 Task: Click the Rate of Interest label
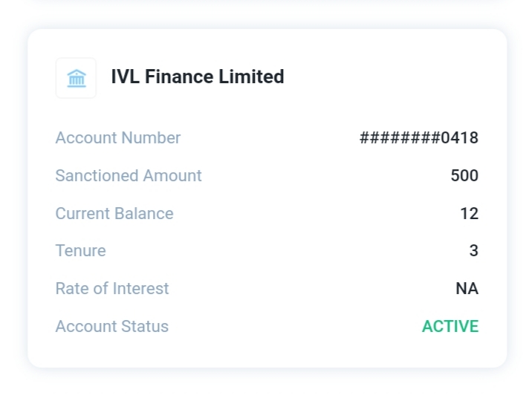click(111, 289)
